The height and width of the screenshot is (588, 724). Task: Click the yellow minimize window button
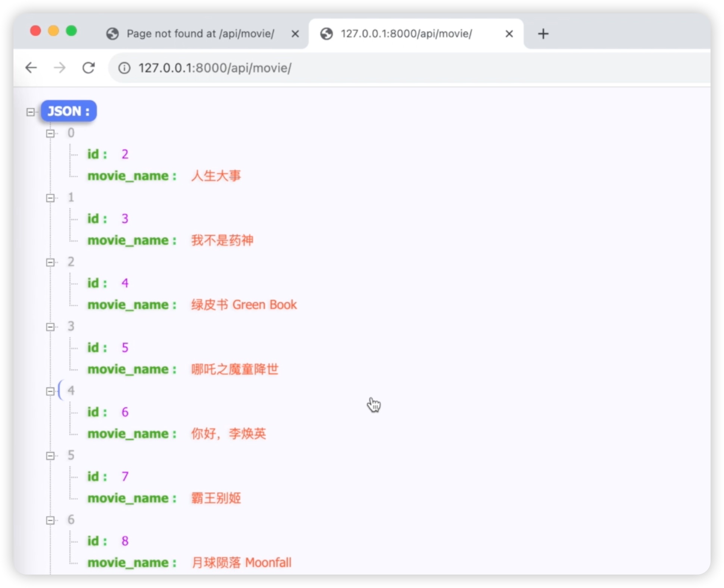click(53, 31)
